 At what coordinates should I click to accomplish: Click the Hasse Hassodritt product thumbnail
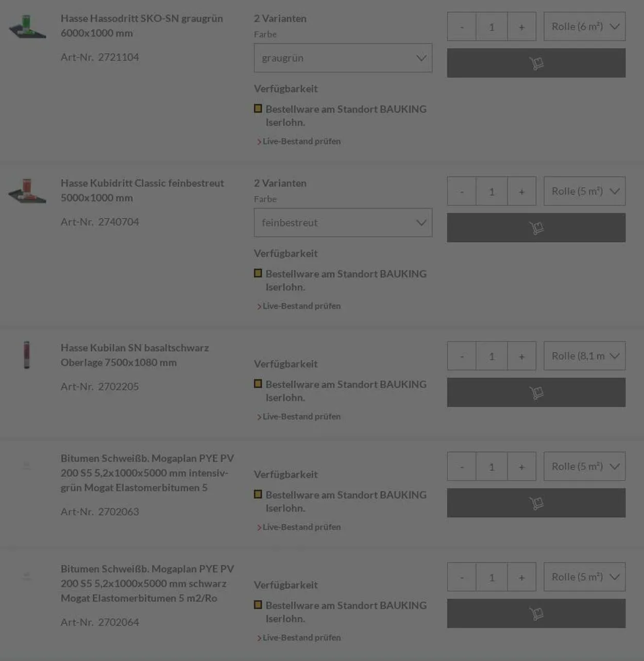pyautogui.click(x=27, y=27)
